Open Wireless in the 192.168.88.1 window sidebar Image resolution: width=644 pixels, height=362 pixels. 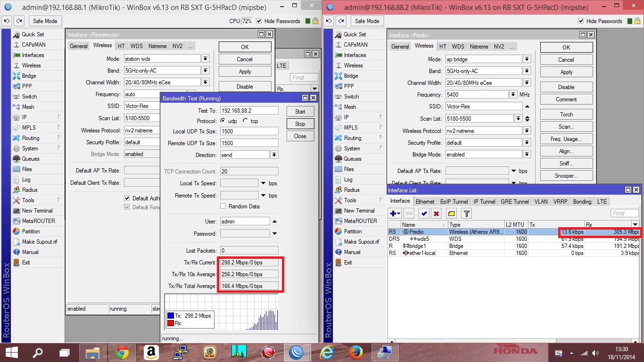[x=31, y=66]
